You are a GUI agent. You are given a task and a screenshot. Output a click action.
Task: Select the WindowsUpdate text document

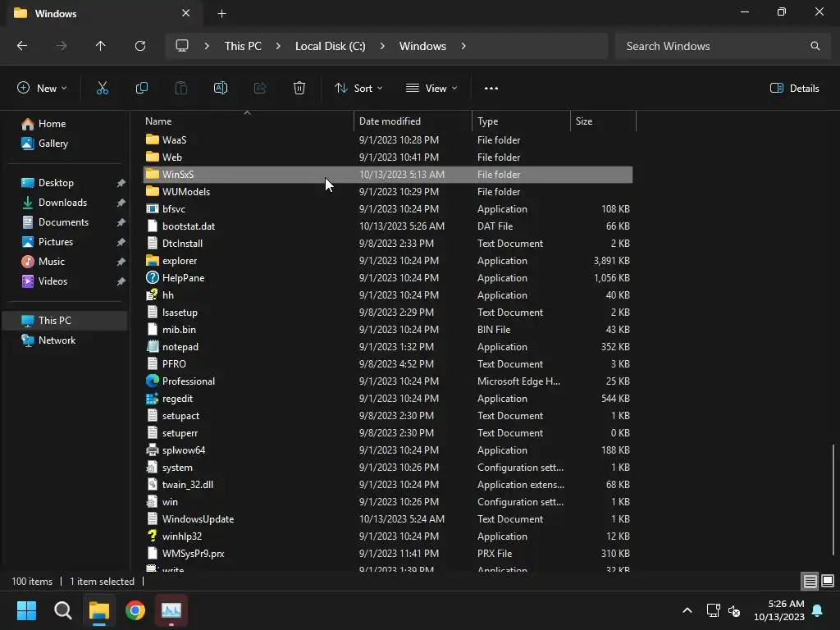(x=388, y=519)
